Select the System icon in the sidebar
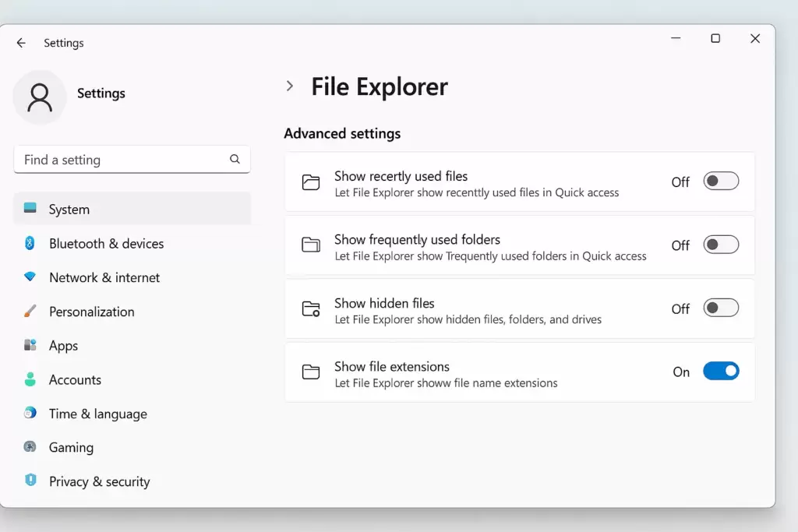Viewport: 798px width, 532px height. [29, 209]
